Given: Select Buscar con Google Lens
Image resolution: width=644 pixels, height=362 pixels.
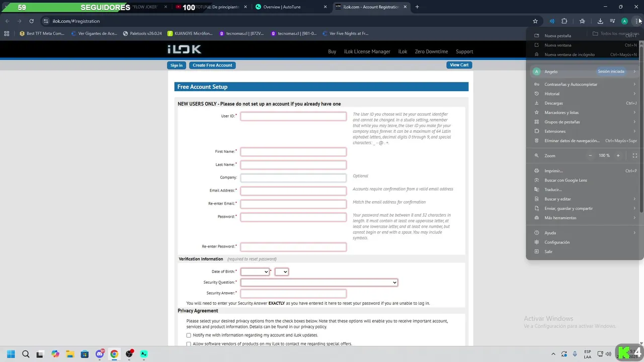Looking at the screenshot, I should (x=585, y=180).
